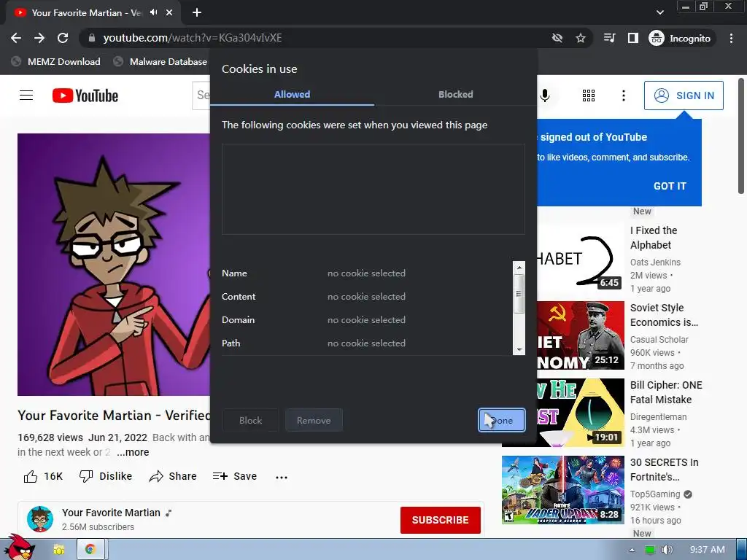This screenshot has width=747, height=560.
Task: Select the Chrome taskbar button
Action: [x=90, y=550]
